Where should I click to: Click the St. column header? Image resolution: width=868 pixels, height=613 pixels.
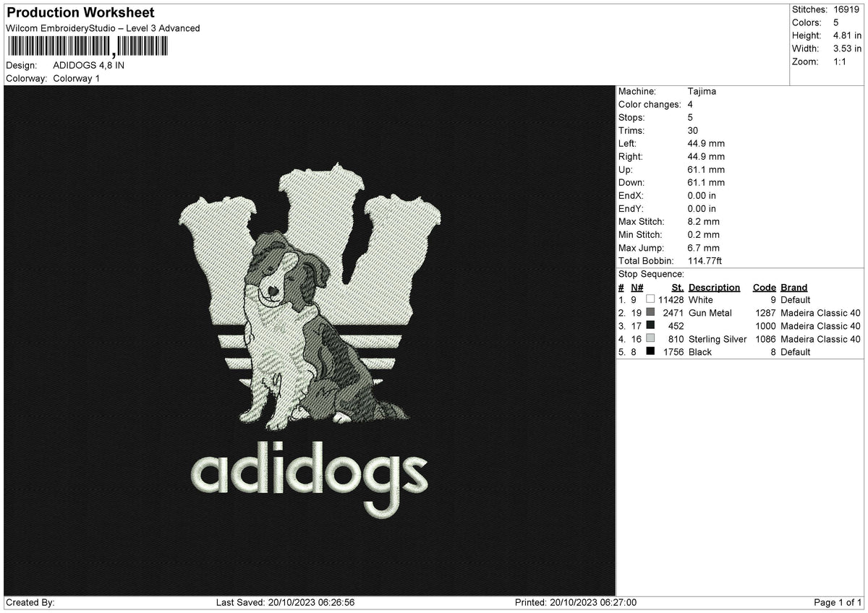pyautogui.click(x=677, y=287)
